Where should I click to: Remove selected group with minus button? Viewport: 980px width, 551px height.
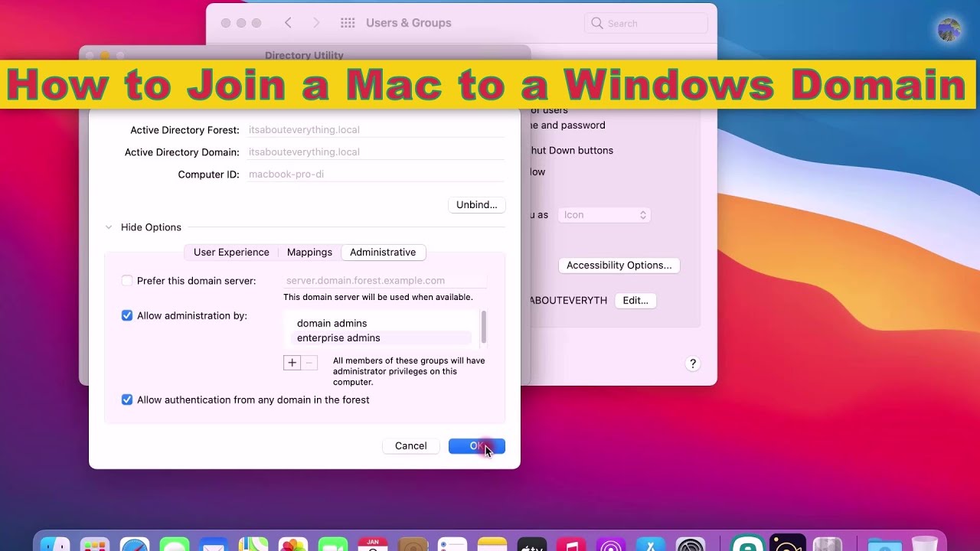click(309, 363)
